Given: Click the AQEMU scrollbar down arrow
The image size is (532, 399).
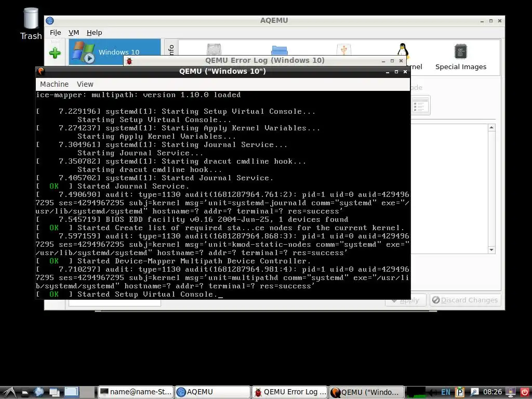Looking at the screenshot, I should coord(491,250).
